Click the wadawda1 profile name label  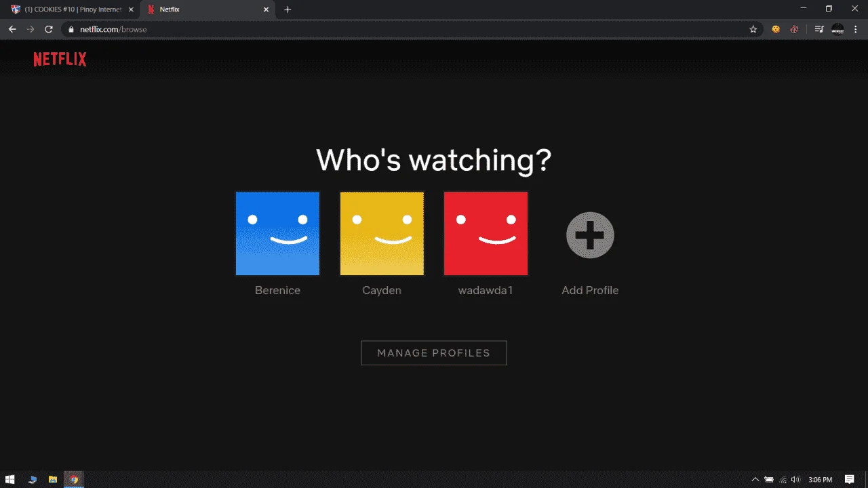[486, 290]
